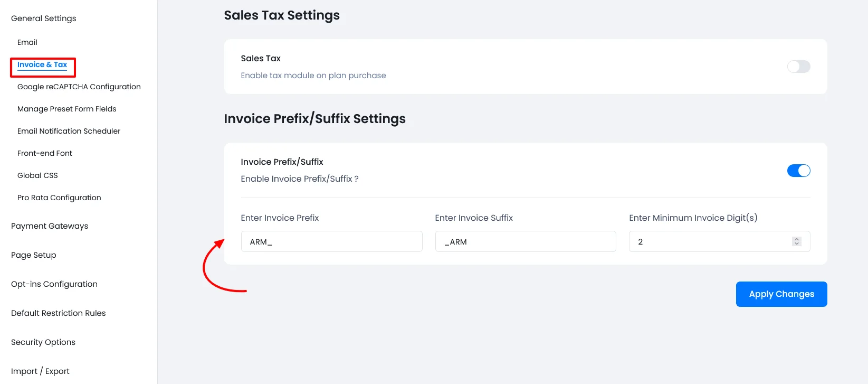Go to Opt-ins Configuration
868x384 pixels.
click(x=54, y=284)
